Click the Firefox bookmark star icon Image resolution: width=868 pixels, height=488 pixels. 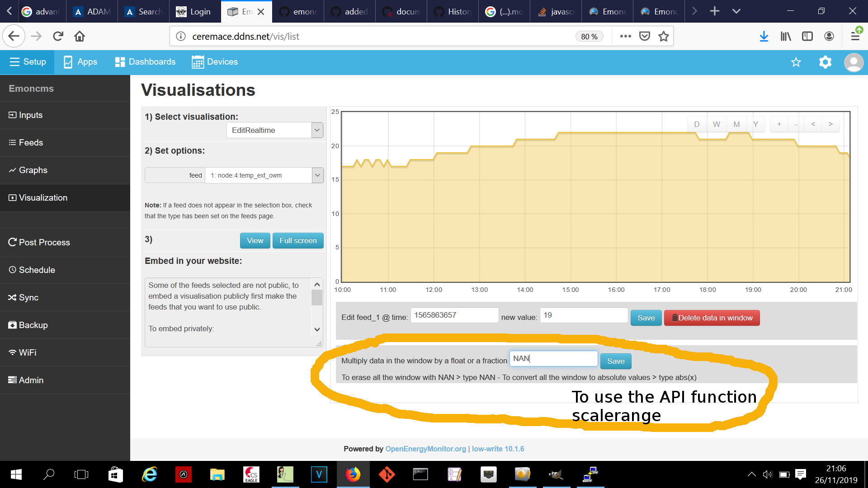(x=663, y=37)
